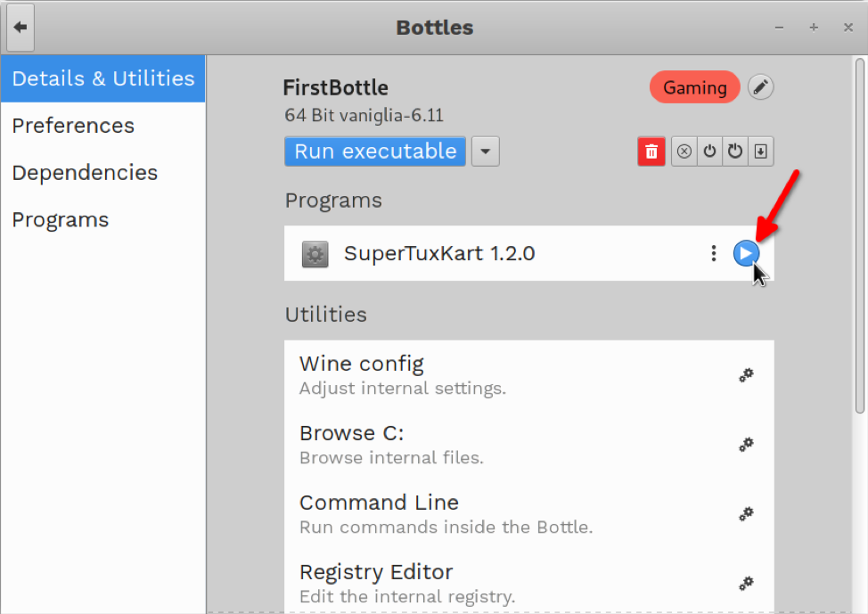Image resolution: width=868 pixels, height=614 pixels.
Task: Click the Run executable button
Action: pyautogui.click(x=375, y=151)
